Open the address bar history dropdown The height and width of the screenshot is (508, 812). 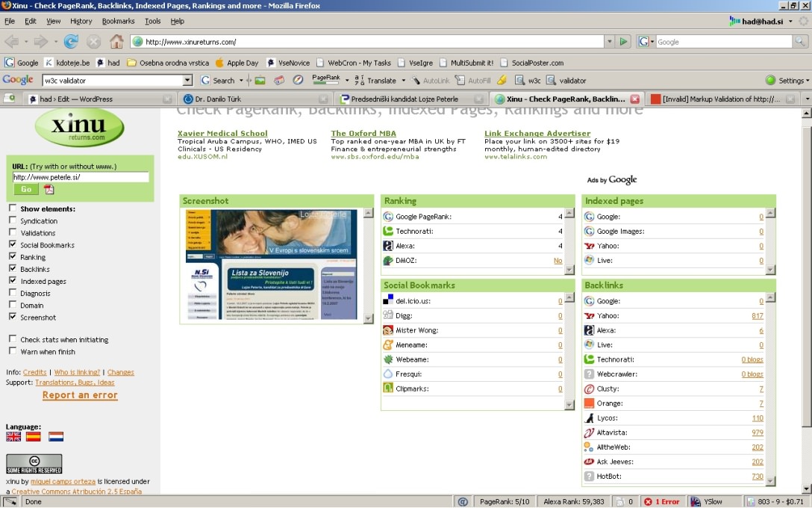[610, 42]
